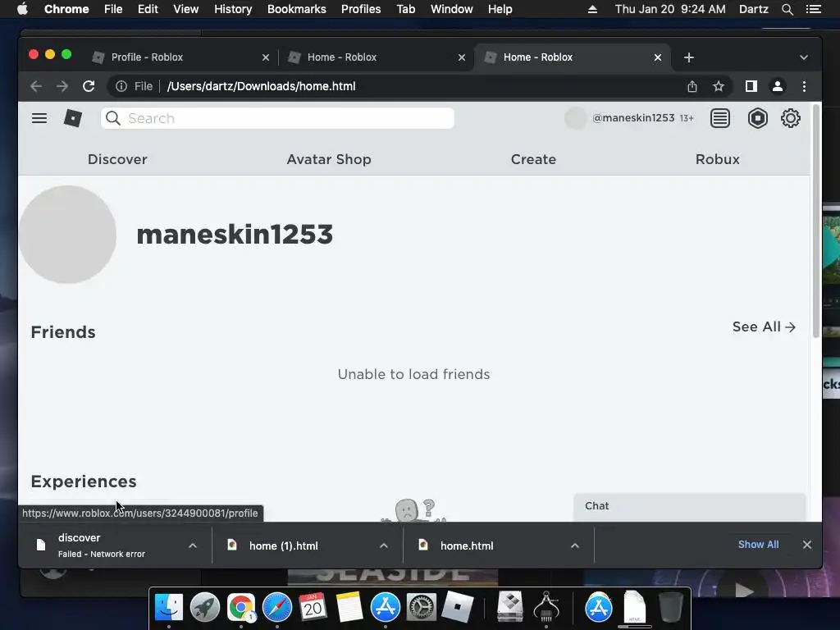This screenshot has width=840, height=630.
Task: Expand options for discover download
Action: (192, 546)
